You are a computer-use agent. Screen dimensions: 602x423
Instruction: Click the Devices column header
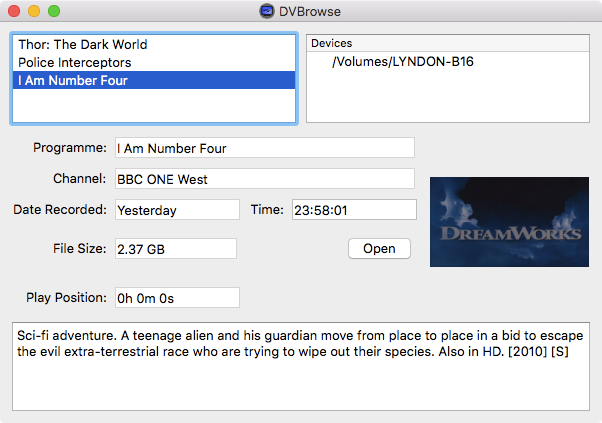[448, 43]
